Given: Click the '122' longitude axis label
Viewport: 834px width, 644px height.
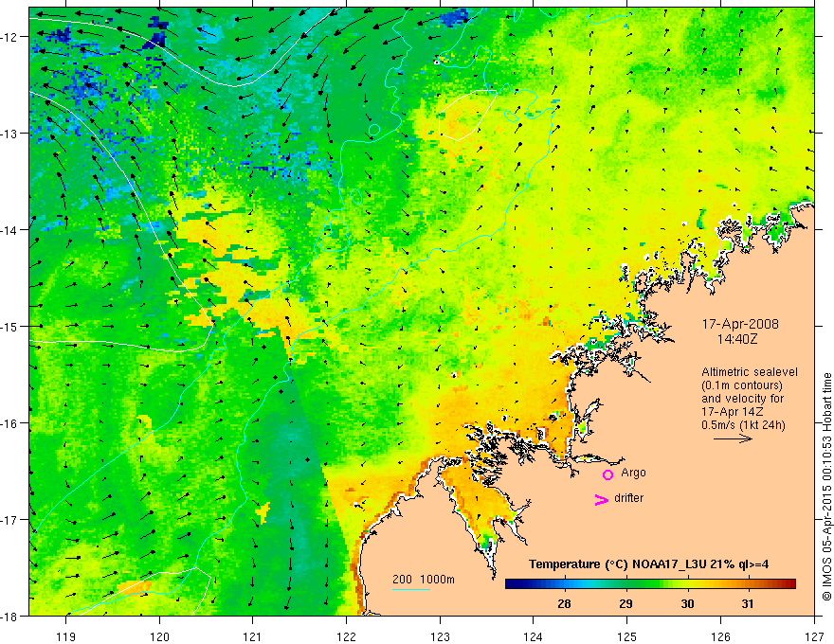Looking at the screenshot, I should pyautogui.click(x=346, y=636).
